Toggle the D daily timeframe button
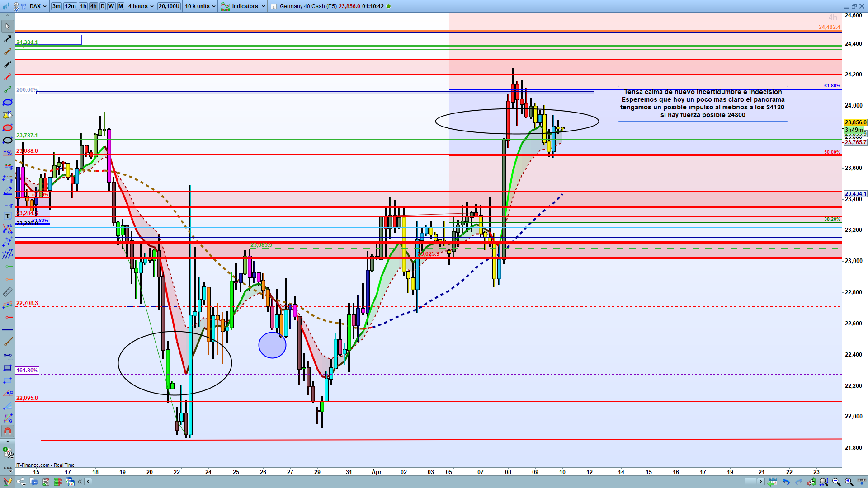Screen dimensions: 868x488 click(103, 6)
